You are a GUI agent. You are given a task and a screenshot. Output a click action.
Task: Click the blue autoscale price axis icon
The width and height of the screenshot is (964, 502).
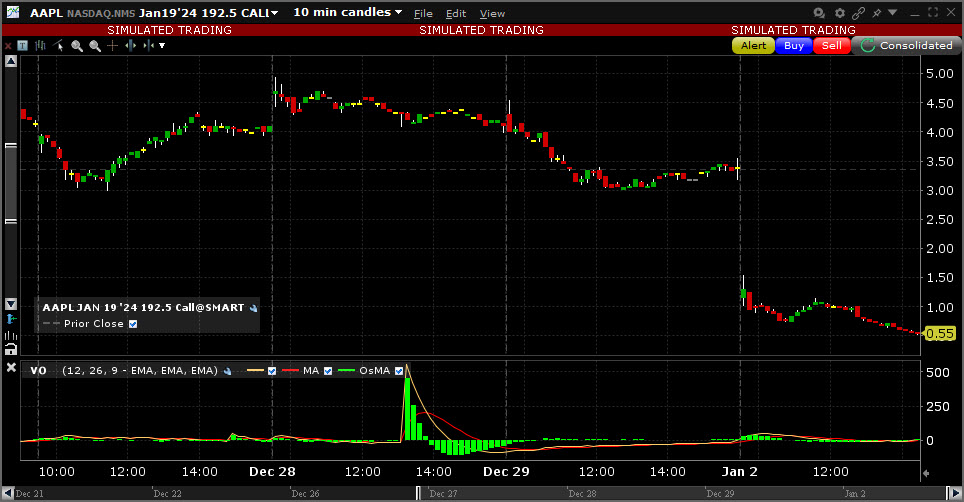[x=10, y=319]
